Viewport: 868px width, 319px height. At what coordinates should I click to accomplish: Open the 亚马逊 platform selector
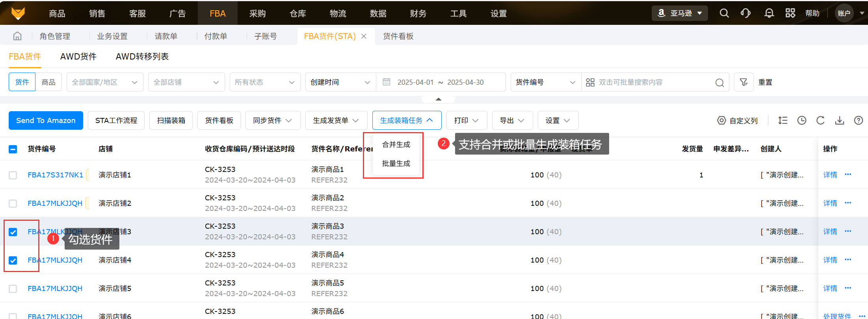click(x=680, y=13)
